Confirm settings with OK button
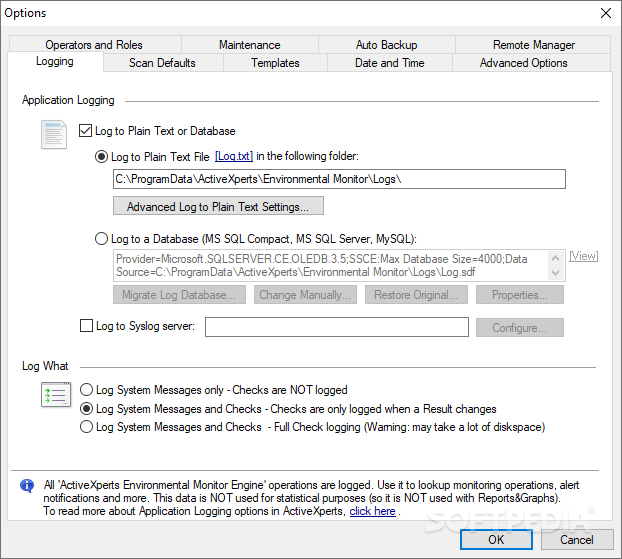This screenshot has height=559, width=622. (496, 540)
